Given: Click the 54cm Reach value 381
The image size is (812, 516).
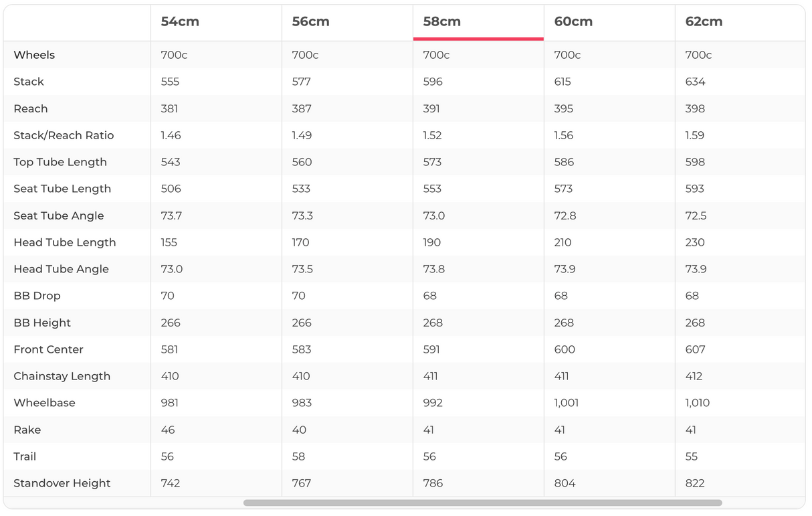Looking at the screenshot, I should coord(170,108).
